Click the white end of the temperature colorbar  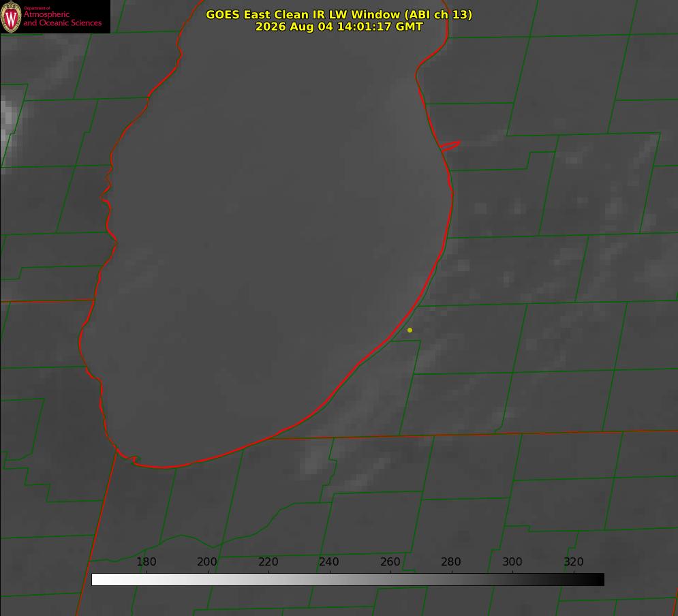pos(99,580)
